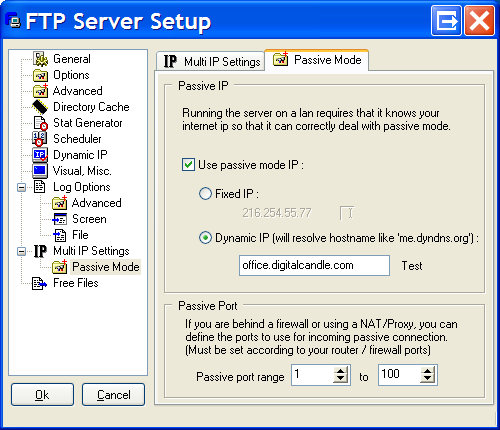This screenshot has width=500, height=430.
Task: Click the blue arrow title bar button
Action: (446, 21)
